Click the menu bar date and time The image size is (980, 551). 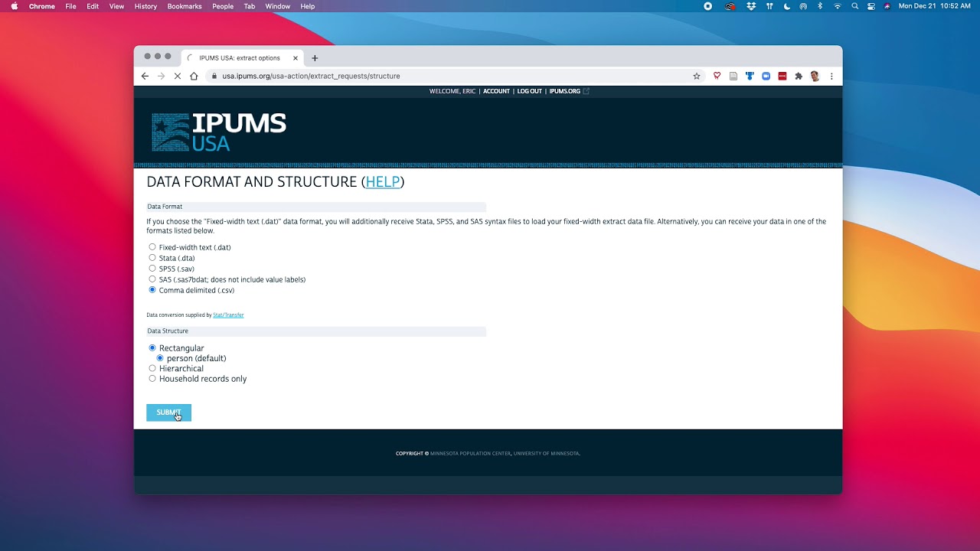point(934,6)
